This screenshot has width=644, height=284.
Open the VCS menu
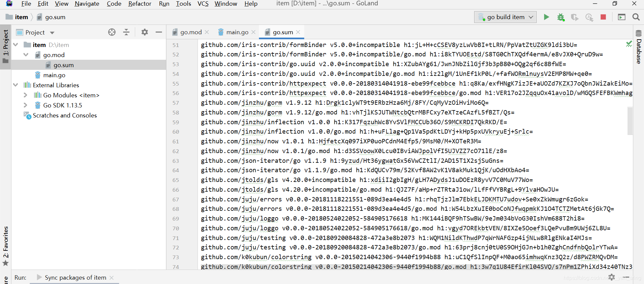[203, 4]
